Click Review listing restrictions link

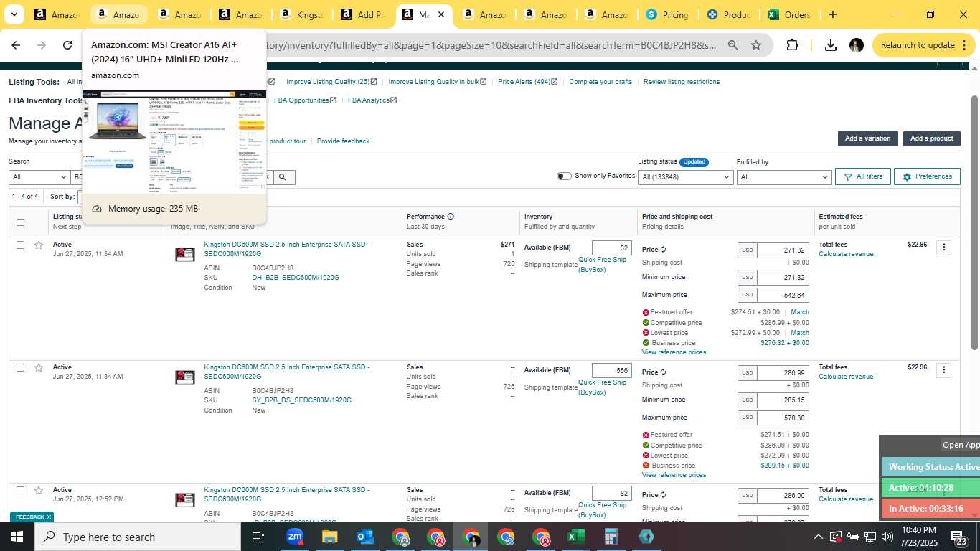click(682, 82)
